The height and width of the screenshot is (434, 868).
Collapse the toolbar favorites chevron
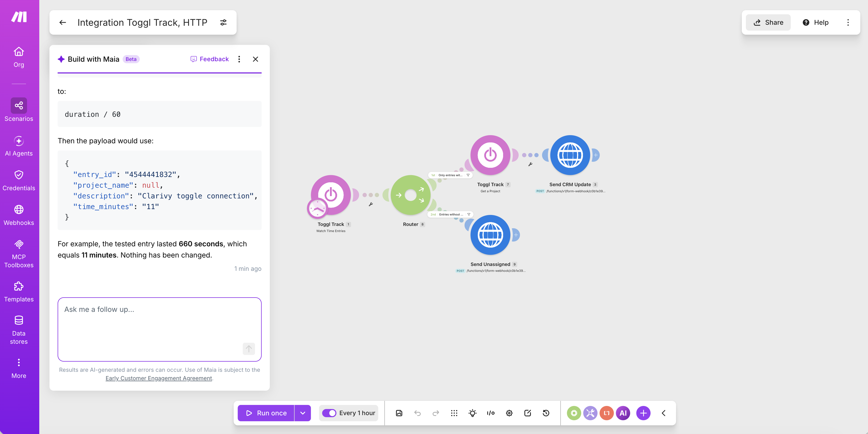663,413
